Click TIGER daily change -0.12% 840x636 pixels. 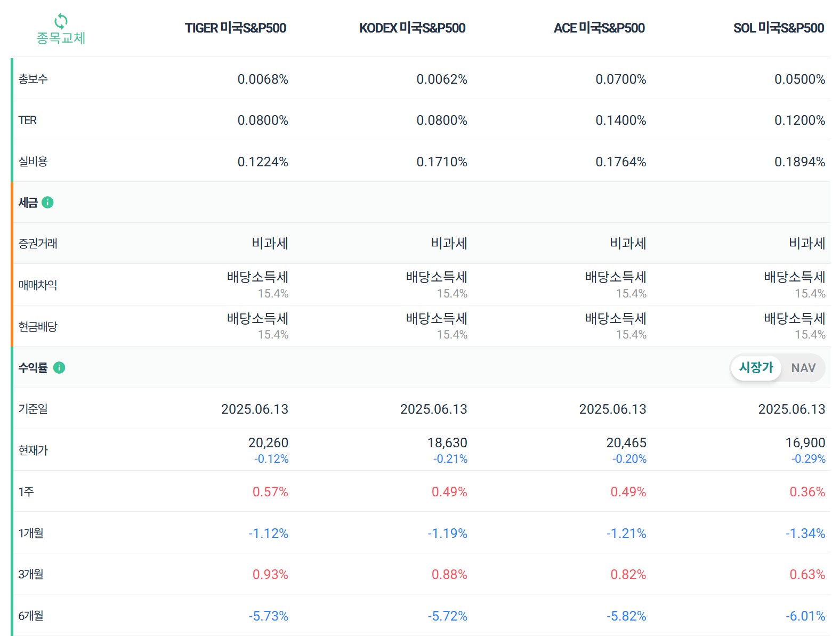[271, 459]
